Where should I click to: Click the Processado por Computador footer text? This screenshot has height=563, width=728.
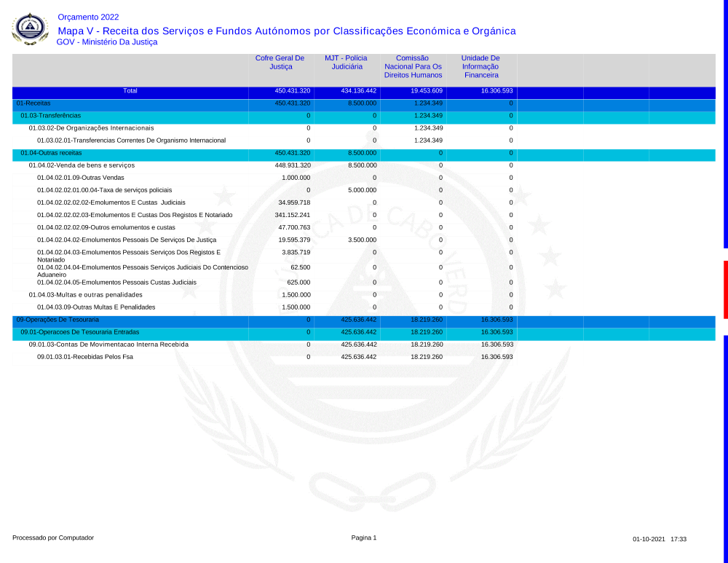tap(53, 538)
